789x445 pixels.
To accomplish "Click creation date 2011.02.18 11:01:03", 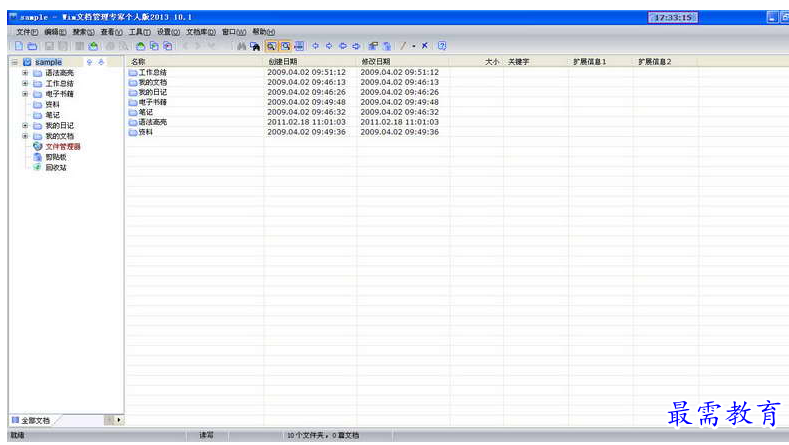I will [306, 122].
